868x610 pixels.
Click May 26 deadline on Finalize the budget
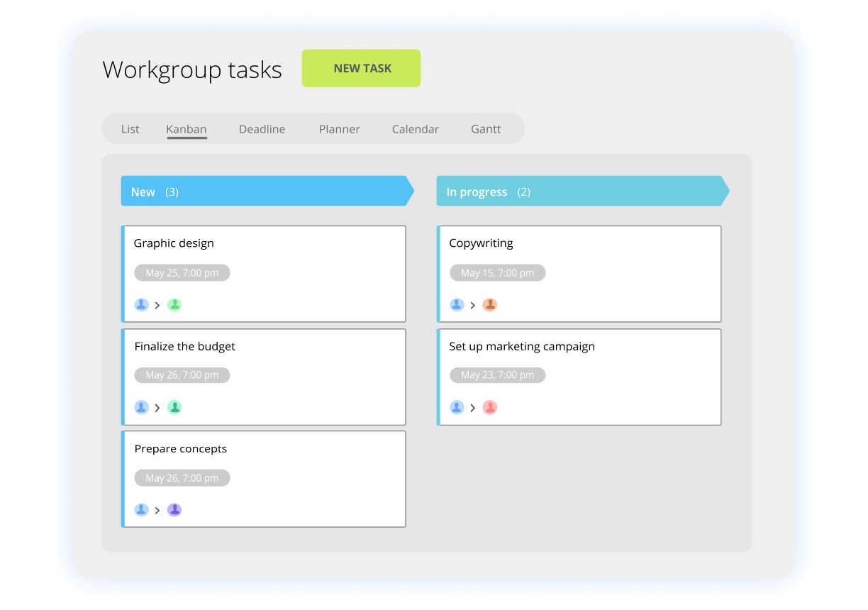click(182, 375)
